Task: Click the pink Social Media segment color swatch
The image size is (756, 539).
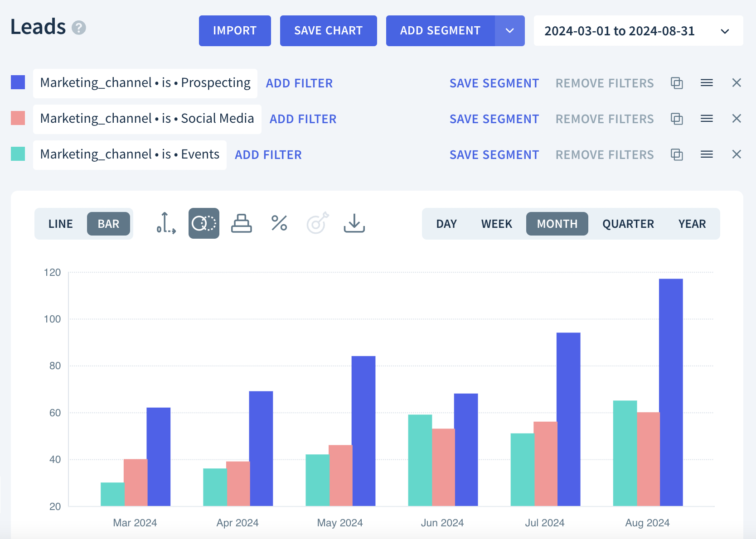Action: click(18, 118)
